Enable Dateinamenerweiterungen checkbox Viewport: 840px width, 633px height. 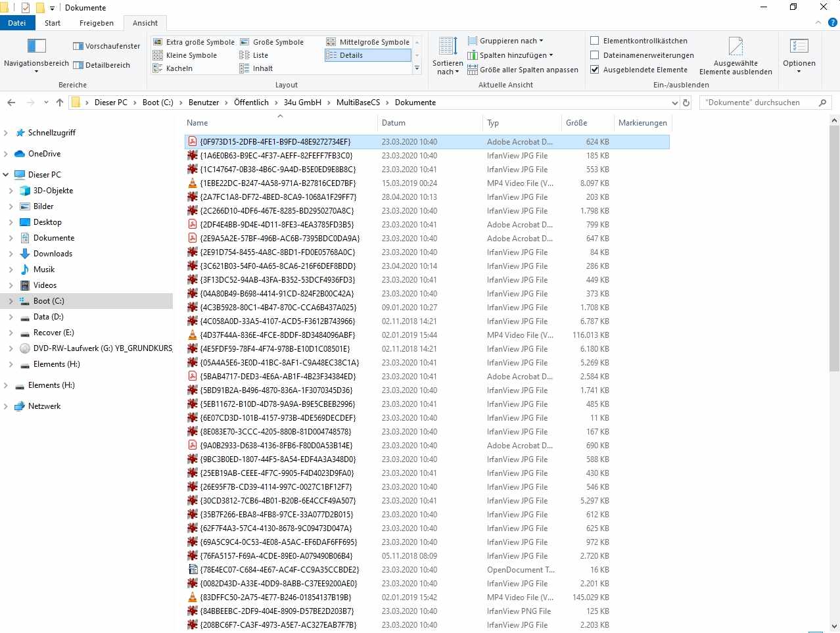point(595,55)
